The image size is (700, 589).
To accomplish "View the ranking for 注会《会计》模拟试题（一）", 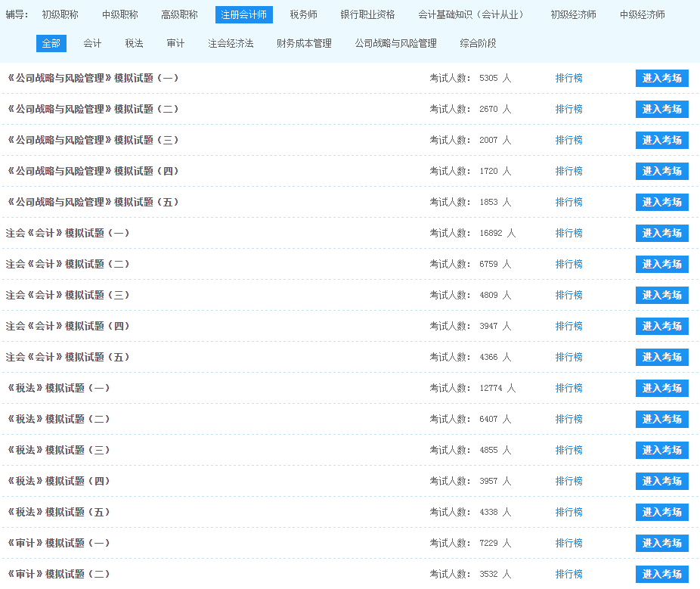I will (x=569, y=233).
